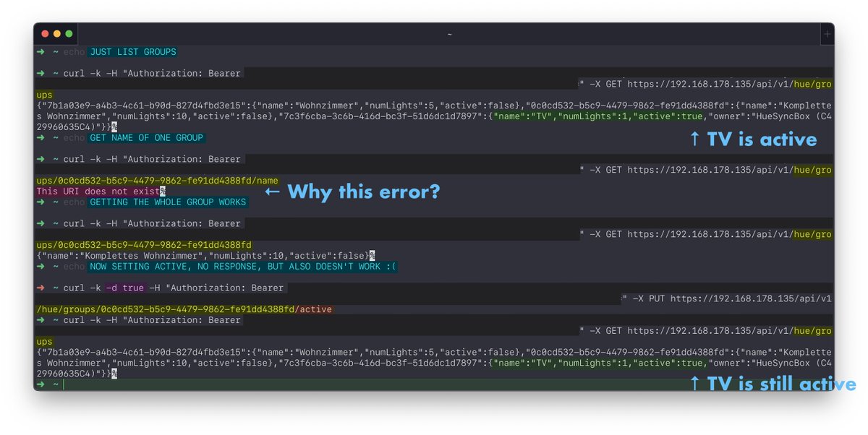
Task: Minimize the terminal using the yellow button
Action: [57, 34]
